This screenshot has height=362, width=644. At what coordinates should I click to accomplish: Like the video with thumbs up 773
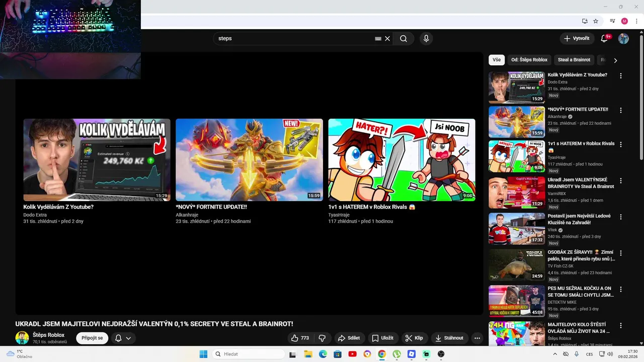tap(300, 338)
